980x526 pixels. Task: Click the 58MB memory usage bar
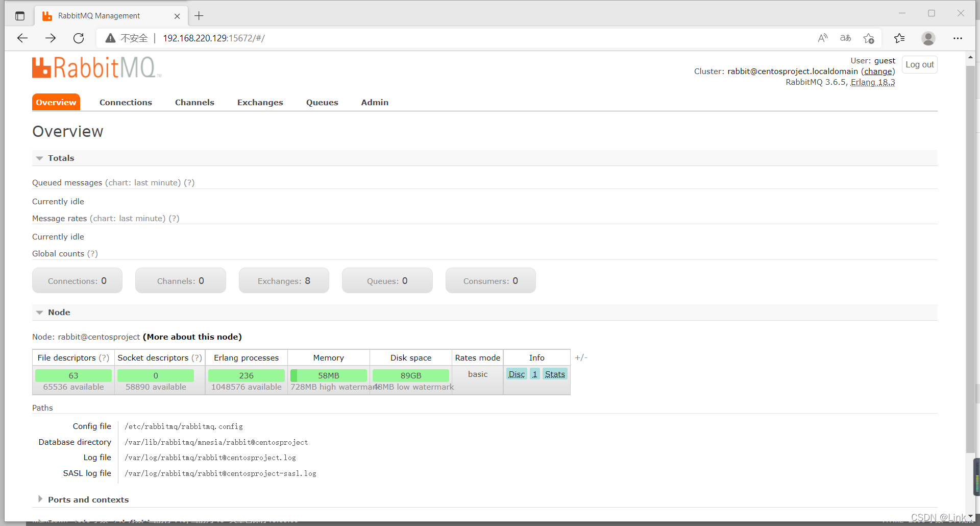point(329,376)
